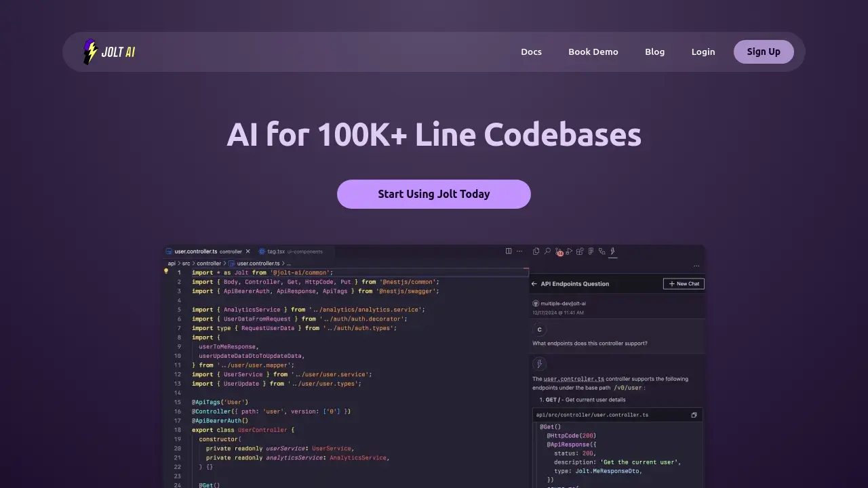Click the 'src' breadcrumb segment
Image resolution: width=868 pixels, height=488 pixels.
coord(186,263)
